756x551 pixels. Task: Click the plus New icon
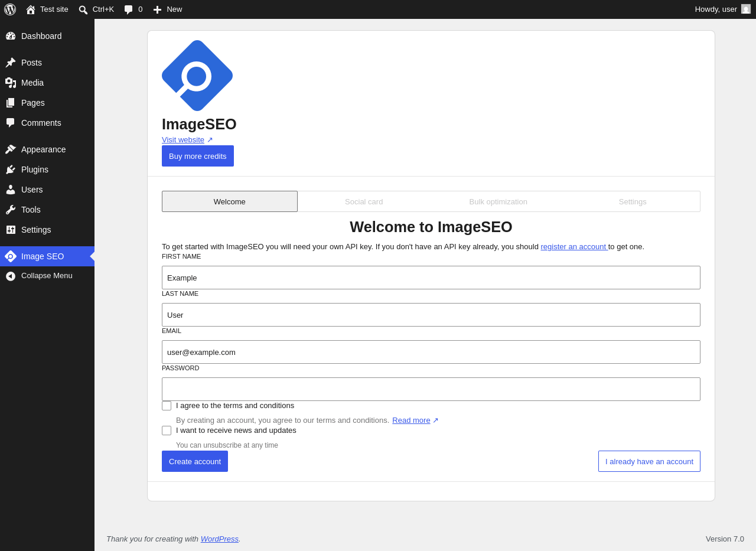point(157,9)
